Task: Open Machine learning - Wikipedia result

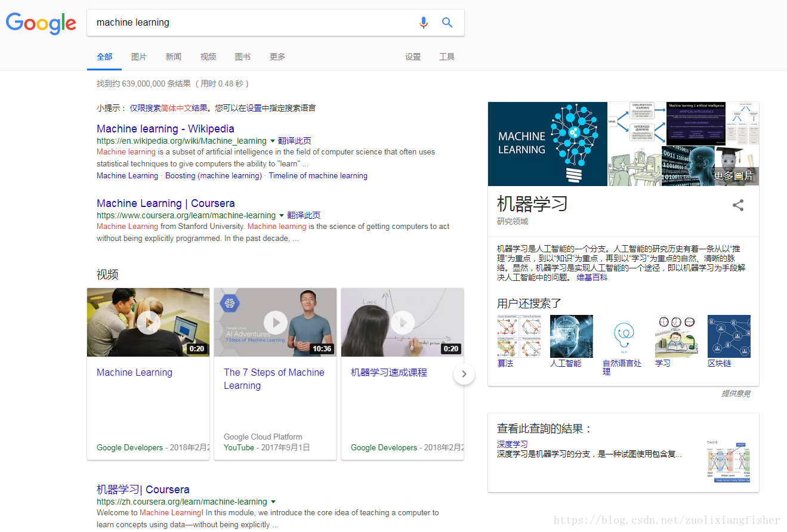Action: [165, 129]
